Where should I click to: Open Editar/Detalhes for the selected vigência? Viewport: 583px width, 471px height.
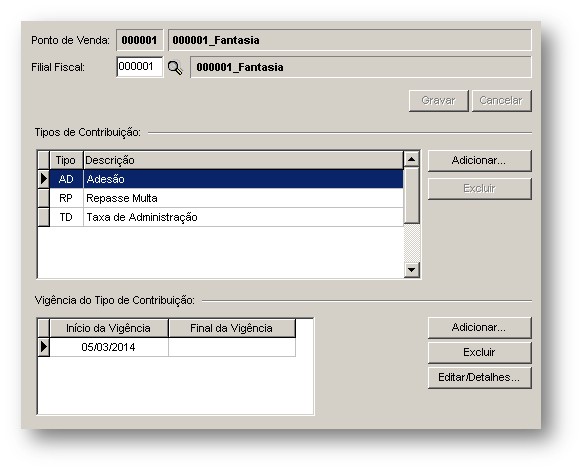(480, 378)
